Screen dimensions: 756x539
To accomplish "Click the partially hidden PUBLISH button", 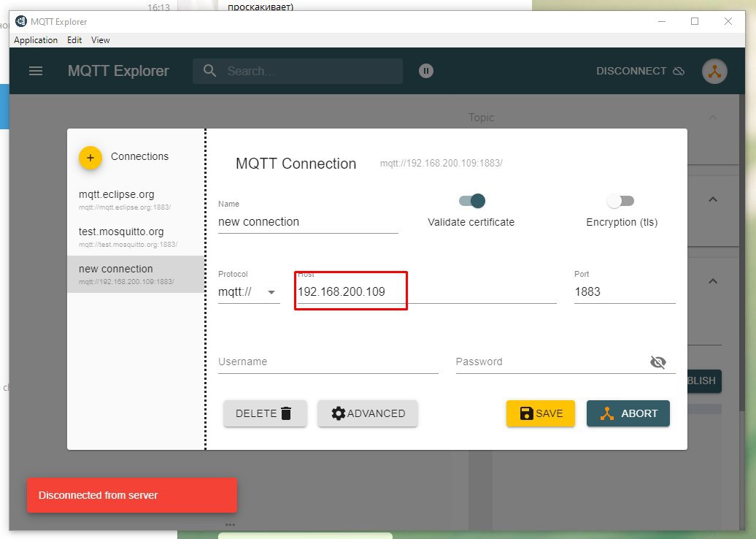I will click(x=704, y=381).
